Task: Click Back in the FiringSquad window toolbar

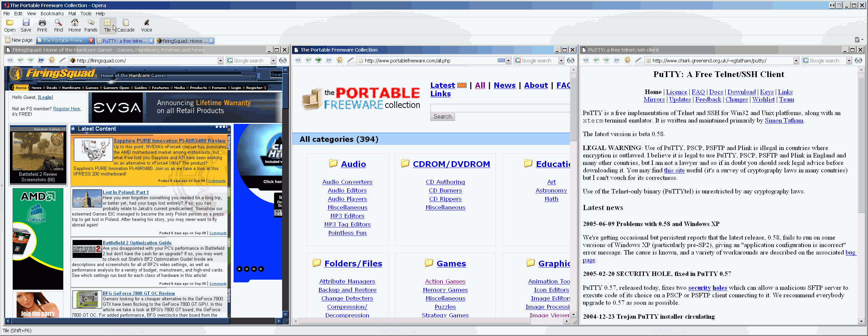Action: click(20, 60)
